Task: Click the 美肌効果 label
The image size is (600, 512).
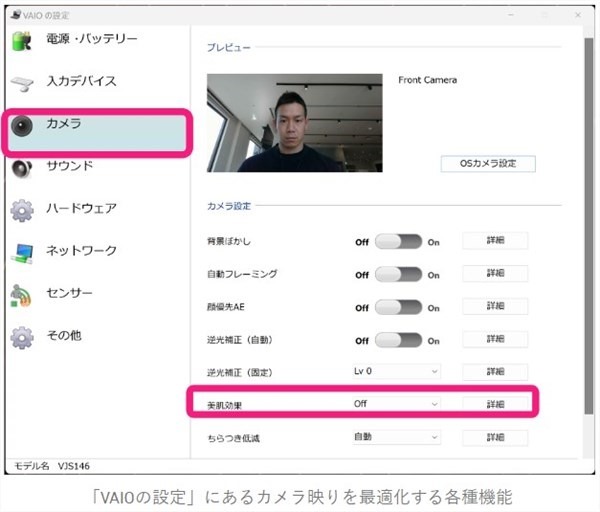Action: (224, 405)
